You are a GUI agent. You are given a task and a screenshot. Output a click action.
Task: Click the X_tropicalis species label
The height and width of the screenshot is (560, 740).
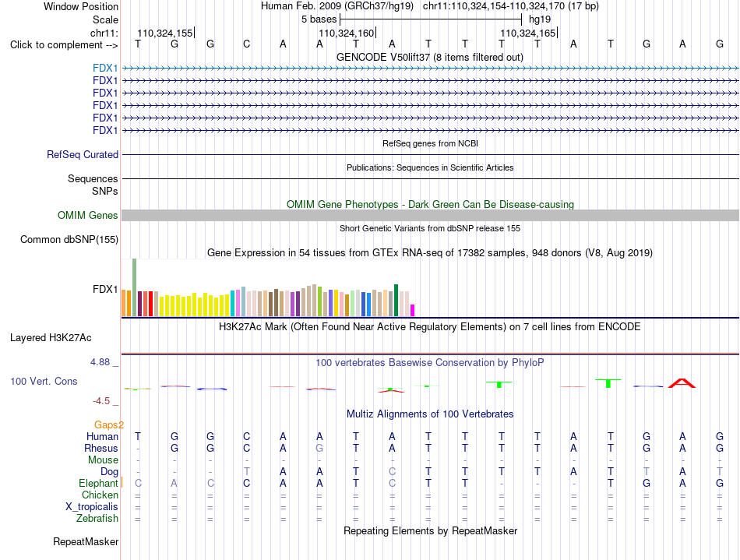92,507
